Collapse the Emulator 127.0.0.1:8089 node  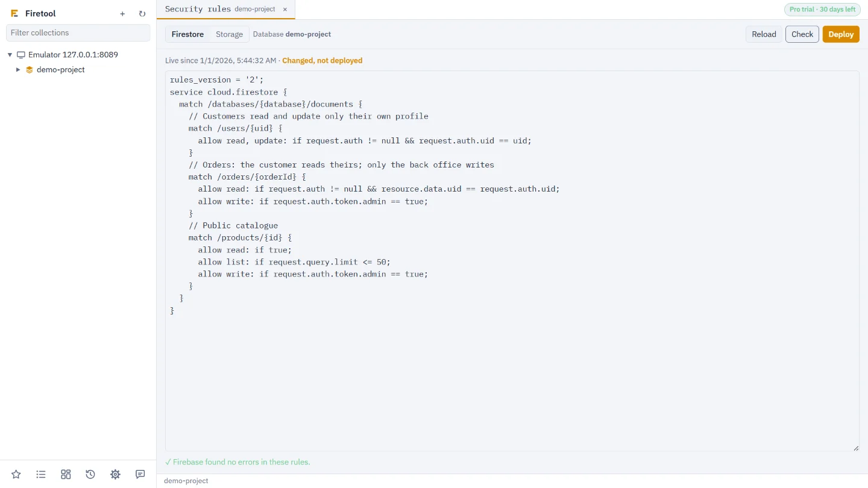pos(10,55)
